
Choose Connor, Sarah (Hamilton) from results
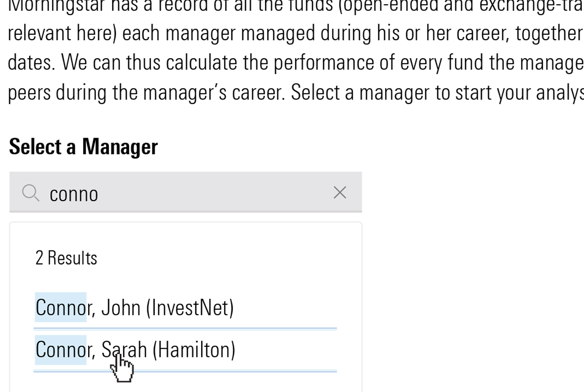tap(135, 350)
